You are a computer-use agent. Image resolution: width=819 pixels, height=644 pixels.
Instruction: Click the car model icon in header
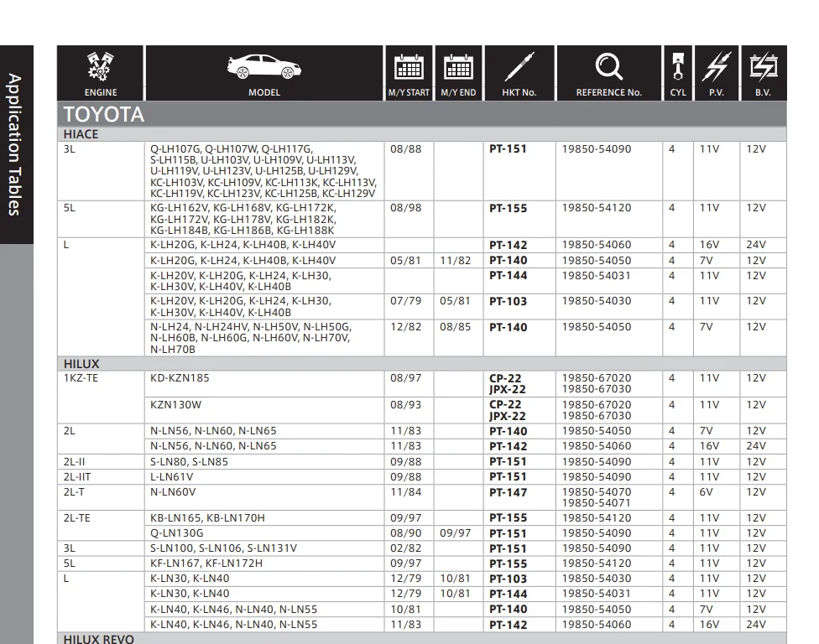pyautogui.click(x=264, y=67)
